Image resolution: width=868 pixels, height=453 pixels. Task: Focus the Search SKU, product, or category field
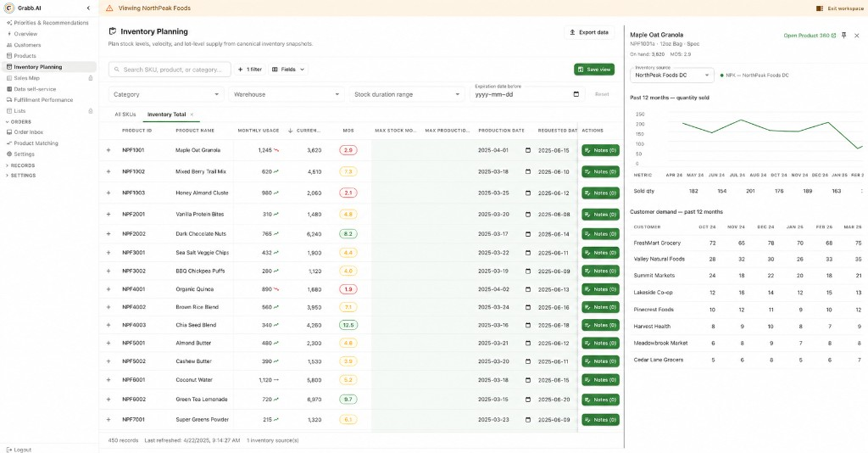[x=170, y=70]
